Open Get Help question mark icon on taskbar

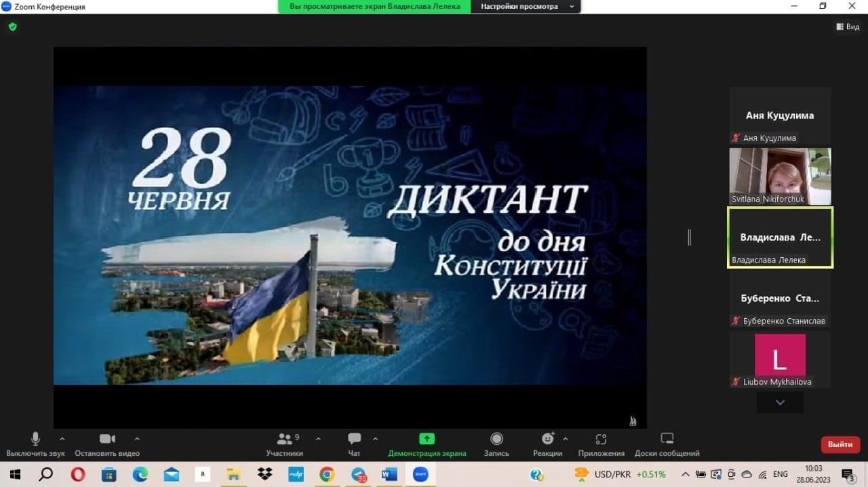[536, 474]
